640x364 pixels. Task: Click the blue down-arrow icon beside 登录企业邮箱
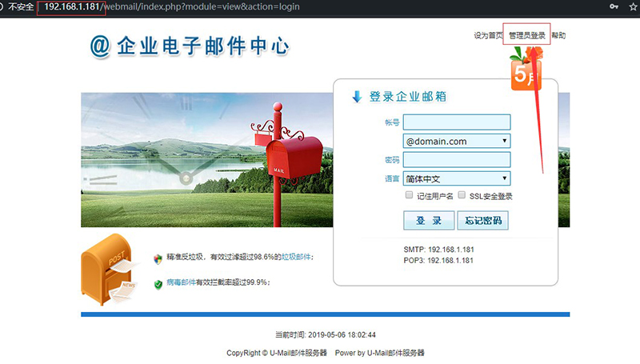[357, 97]
